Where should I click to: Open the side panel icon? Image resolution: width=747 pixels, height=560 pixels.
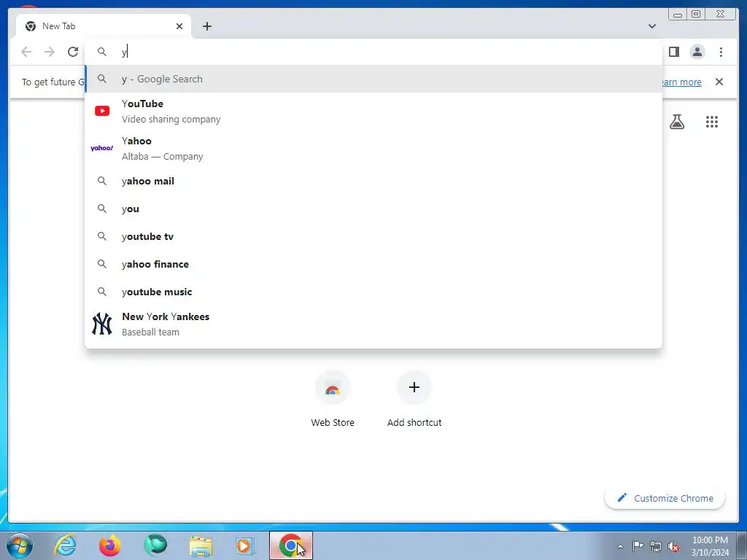click(673, 52)
